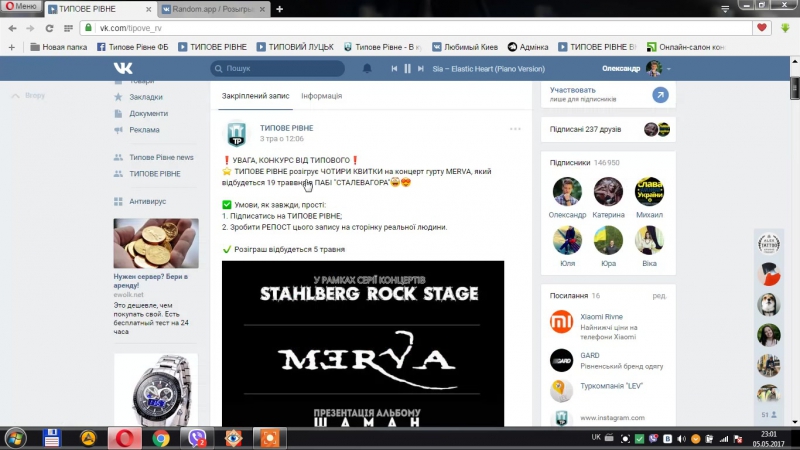The image size is (800, 450).
Task: Click the gold coins server ad image
Action: tap(156, 243)
